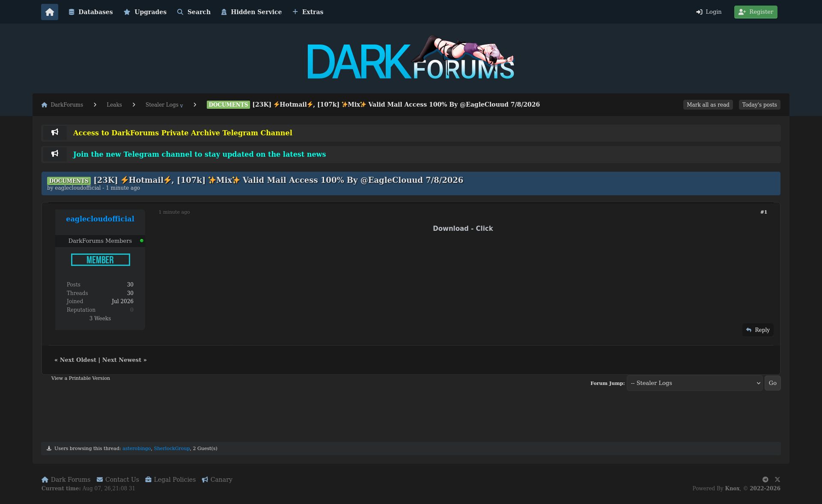This screenshot has width=822, height=504.
Task: Click the Reputation value 0
Action: 132,310
